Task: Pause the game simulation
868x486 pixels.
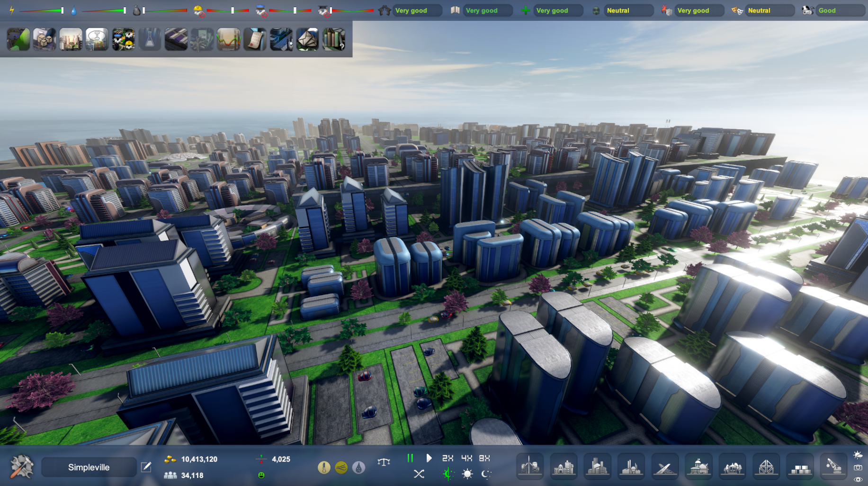Action: click(x=410, y=458)
